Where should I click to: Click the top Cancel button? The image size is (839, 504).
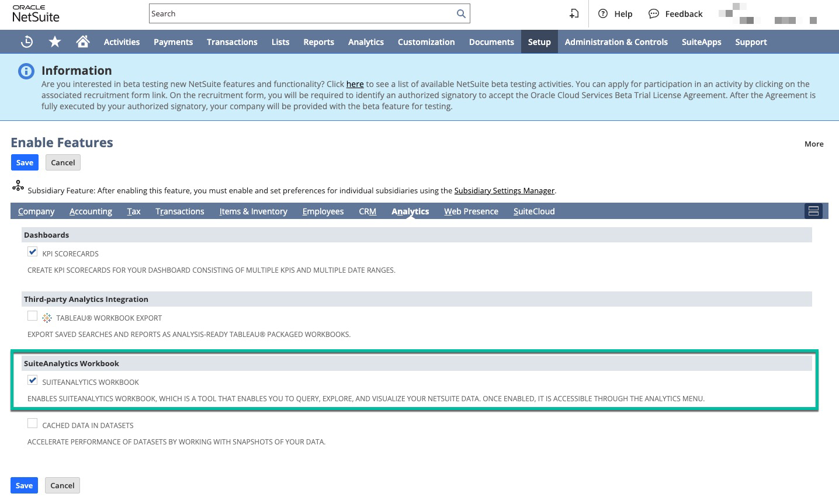[x=63, y=162]
